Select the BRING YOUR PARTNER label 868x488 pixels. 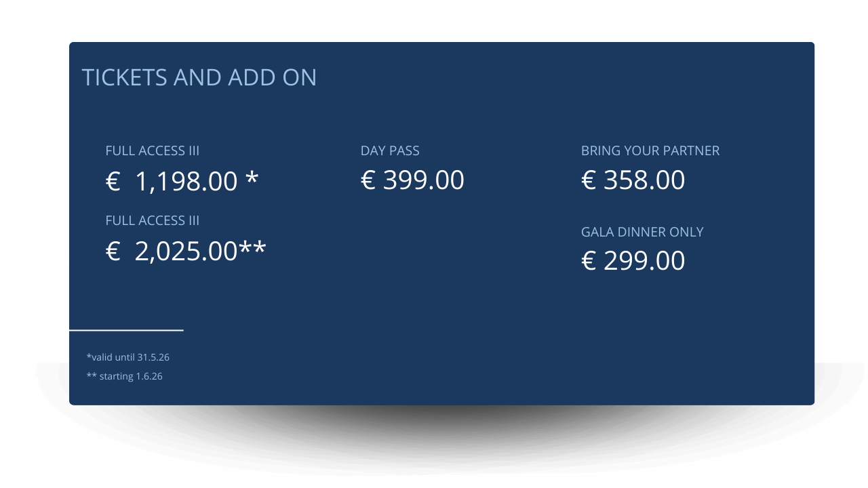650,150
